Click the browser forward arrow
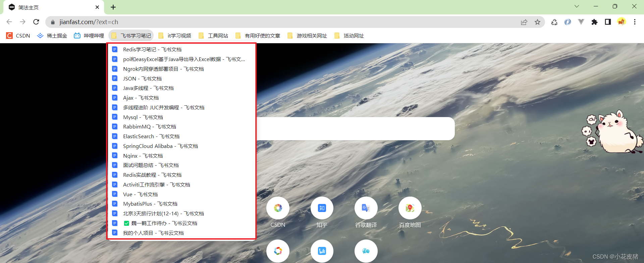This screenshot has height=263, width=644. pos(22,22)
